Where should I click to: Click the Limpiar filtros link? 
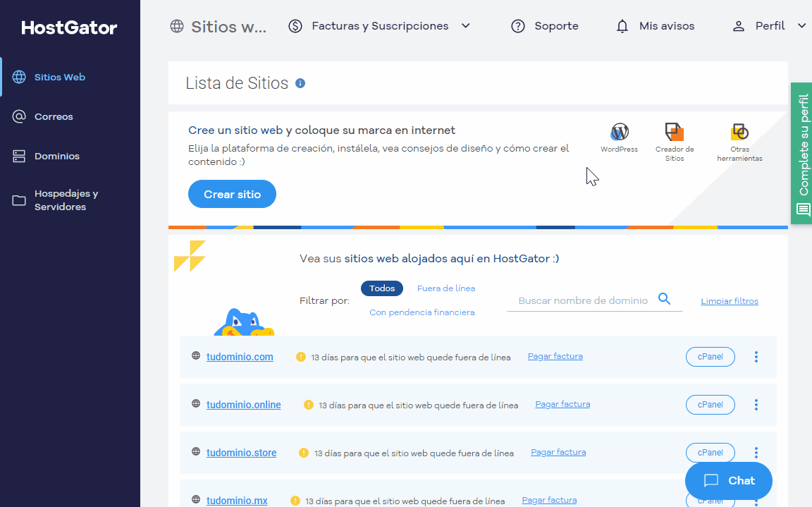point(729,301)
